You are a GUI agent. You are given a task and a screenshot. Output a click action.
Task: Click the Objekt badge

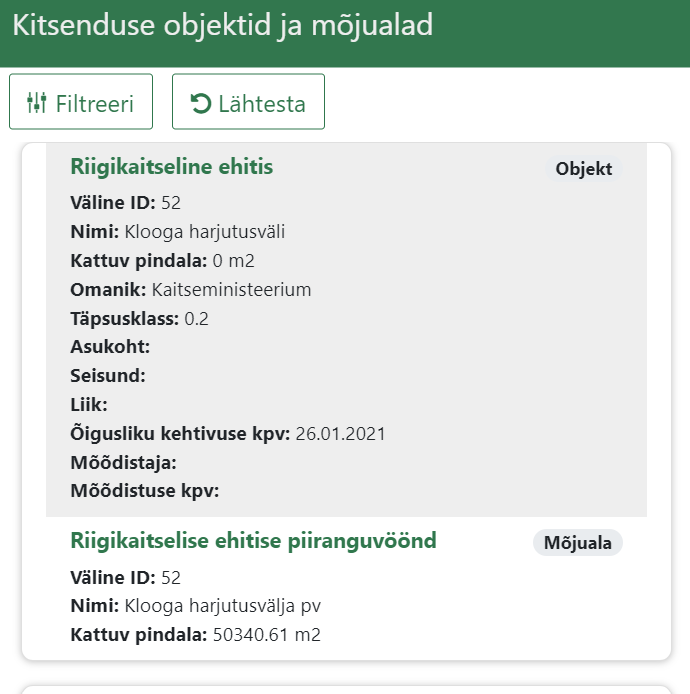click(584, 169)
